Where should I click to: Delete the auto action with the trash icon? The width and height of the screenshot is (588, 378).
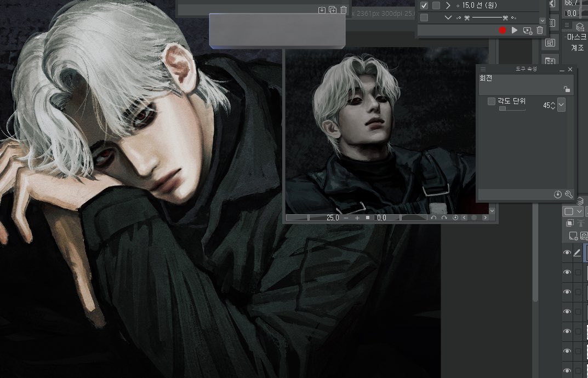[540, 30]
